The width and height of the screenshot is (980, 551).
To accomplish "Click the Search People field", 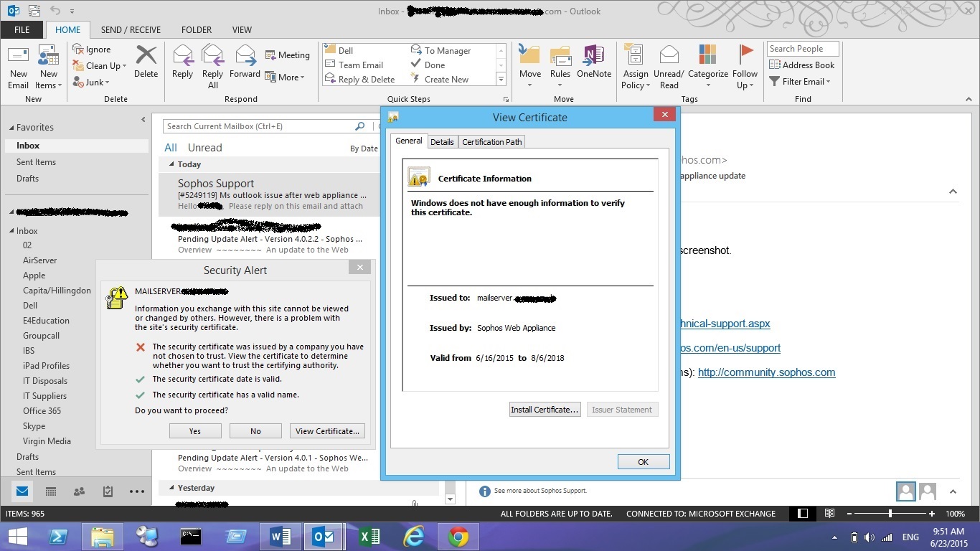I will [803, 49].
